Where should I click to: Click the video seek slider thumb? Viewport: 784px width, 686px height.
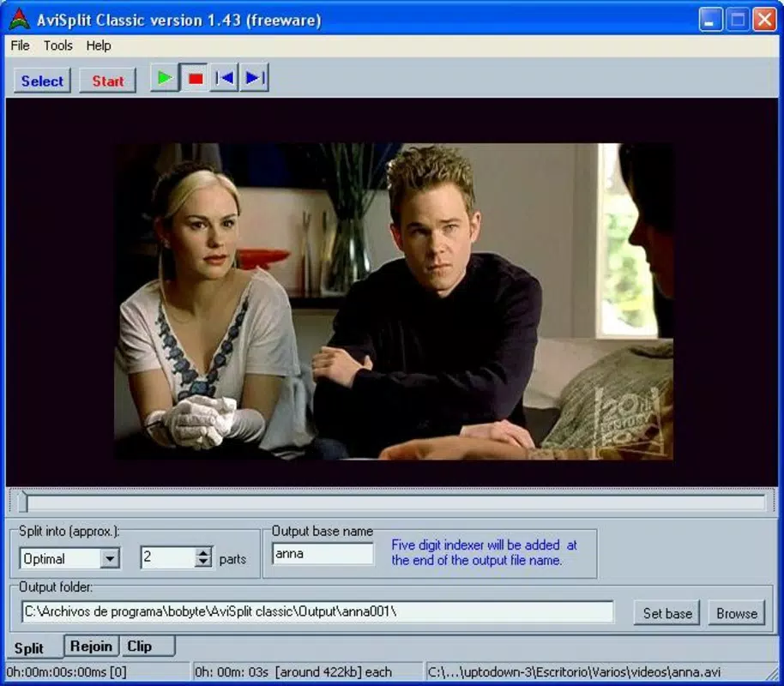(x=22, y=502)
